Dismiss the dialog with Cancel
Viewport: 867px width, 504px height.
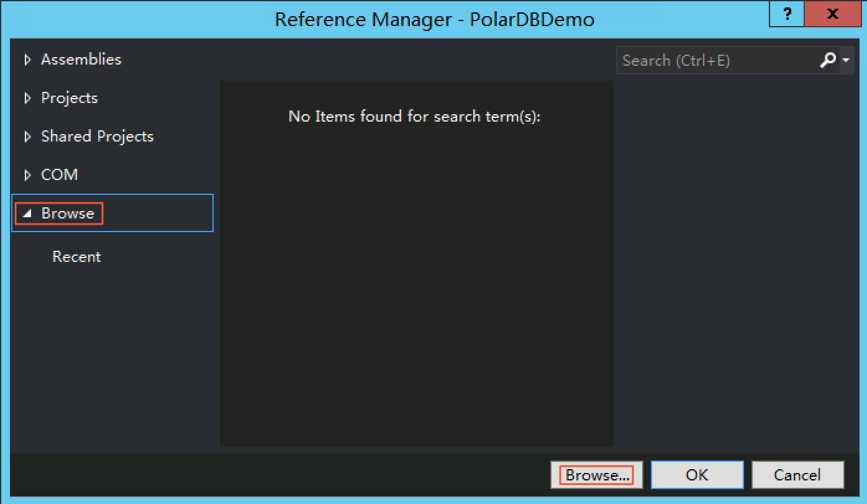pyautogui.click(x=798, y=474)
